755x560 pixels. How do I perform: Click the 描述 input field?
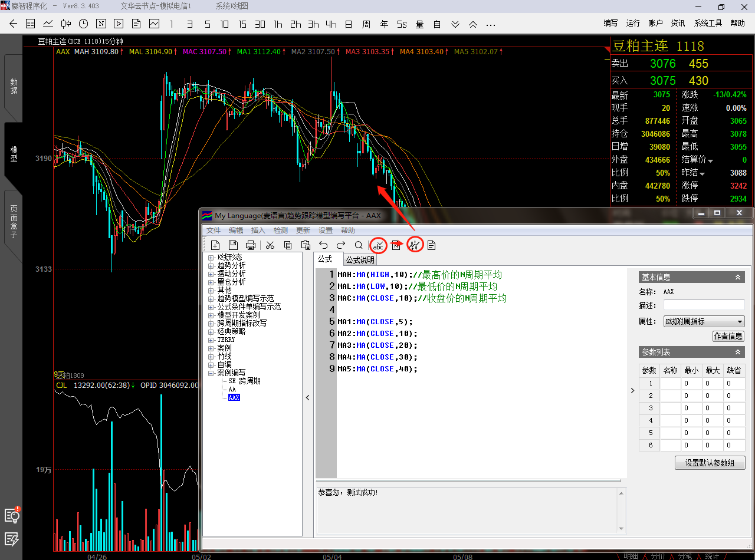point(704,305)
